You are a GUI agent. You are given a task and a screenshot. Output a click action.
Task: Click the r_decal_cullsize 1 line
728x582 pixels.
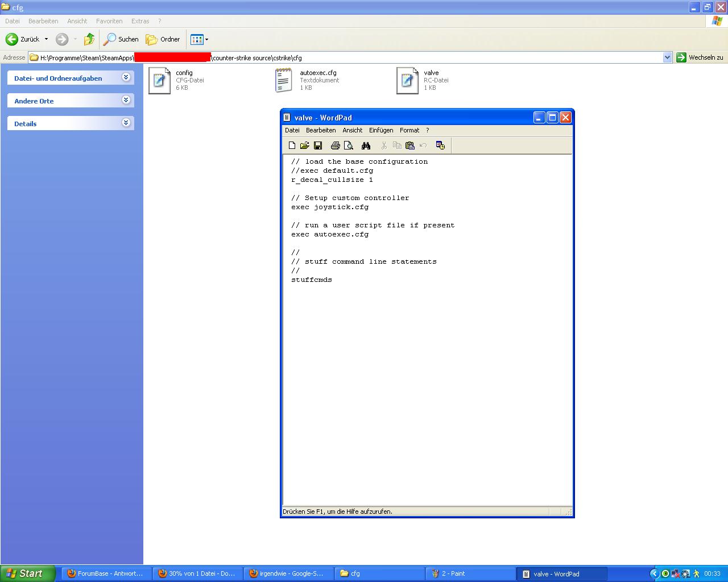pos(332,180)
